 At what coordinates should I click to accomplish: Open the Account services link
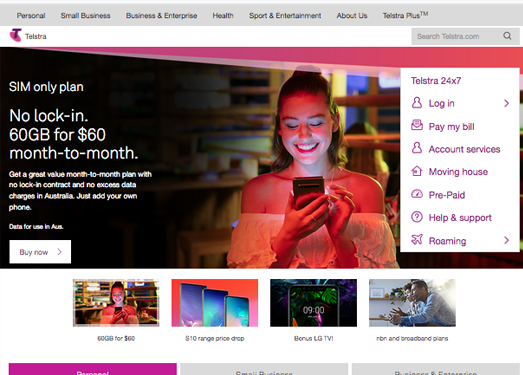click(464, 149)
